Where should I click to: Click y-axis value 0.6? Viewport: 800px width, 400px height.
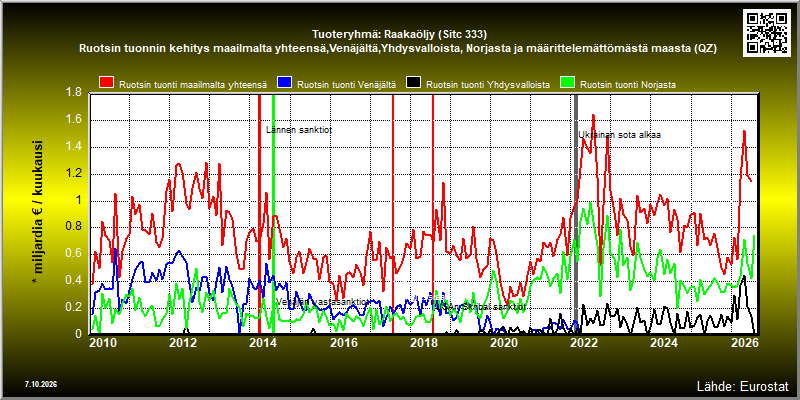(74, 254)
